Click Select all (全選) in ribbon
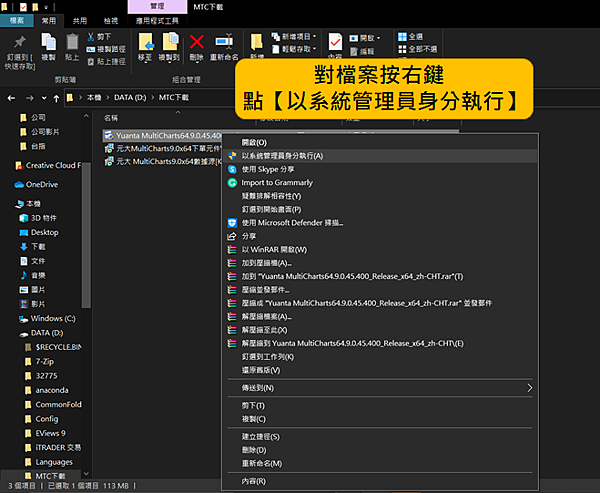The height and width of the screenshot is (493, 600). (x=411, y=37)
